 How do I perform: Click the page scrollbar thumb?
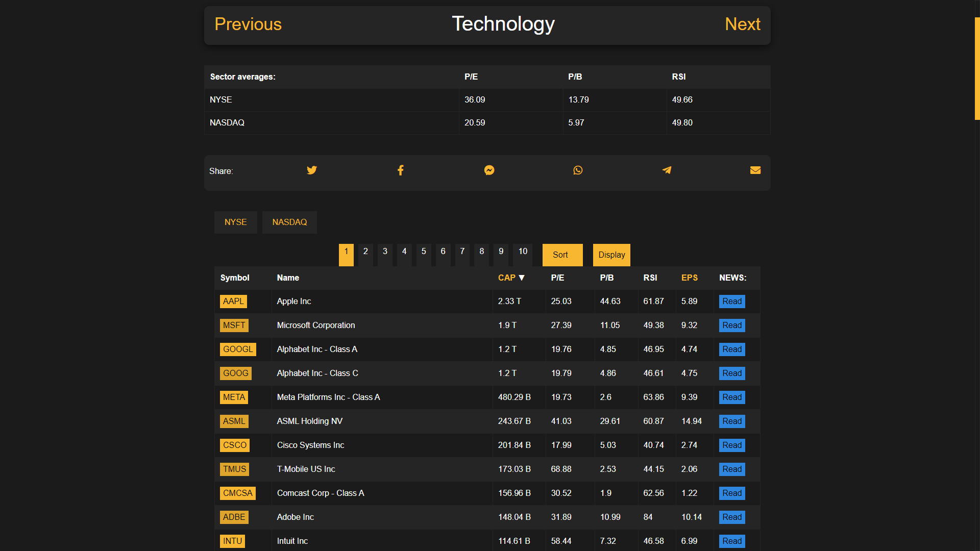[x=977, y=69]
